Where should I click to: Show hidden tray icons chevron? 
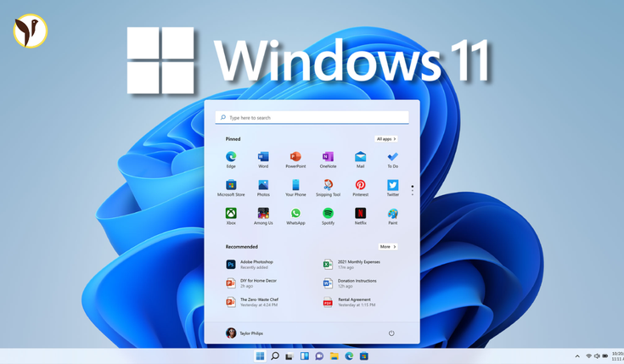(x=577, y=356)
